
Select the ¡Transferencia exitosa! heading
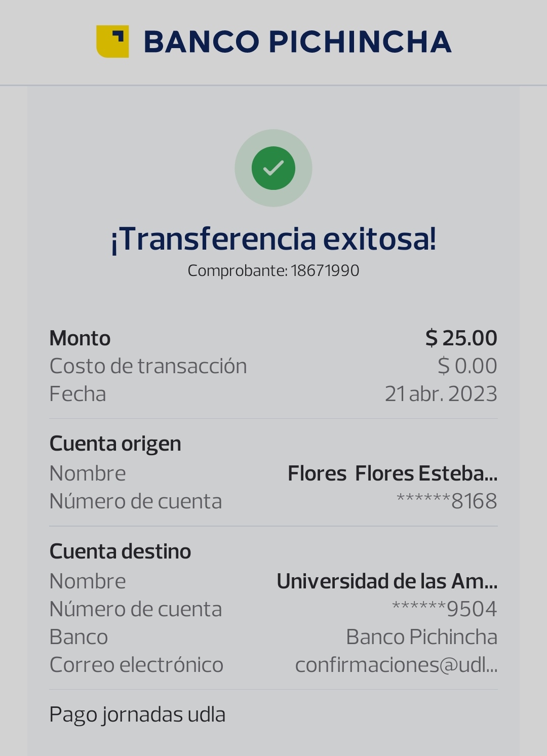click(273, 239)
